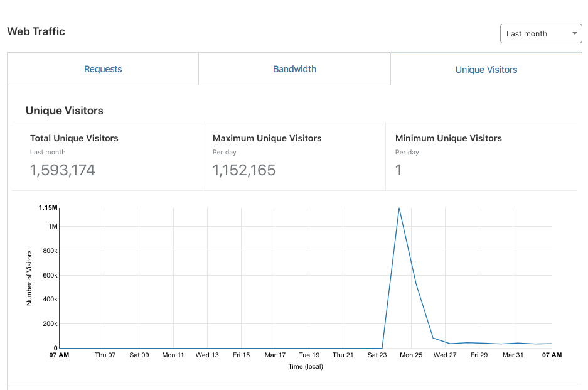This screenshot has width=588, height=390.
Task: Select the Unique Visitors tab
Action: tap(486, 70)
